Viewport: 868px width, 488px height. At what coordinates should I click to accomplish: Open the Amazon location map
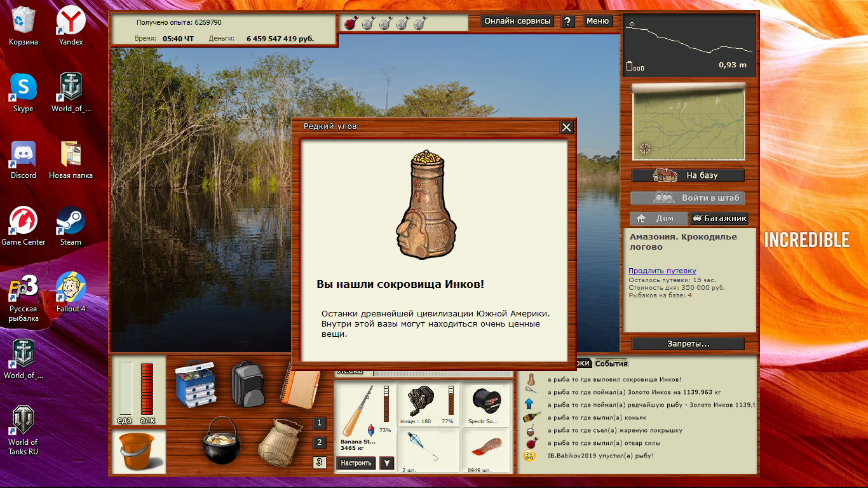688,121
